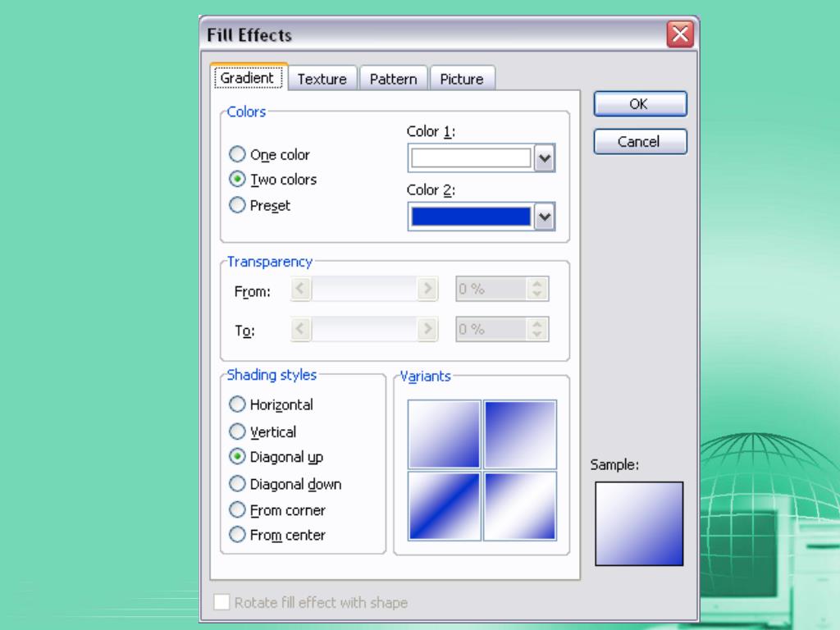Image resolution: width=840 pixels, height=630 pixels.
Task: Pick the bottom-left gradient variant
Action: click(x=444, y=505)
